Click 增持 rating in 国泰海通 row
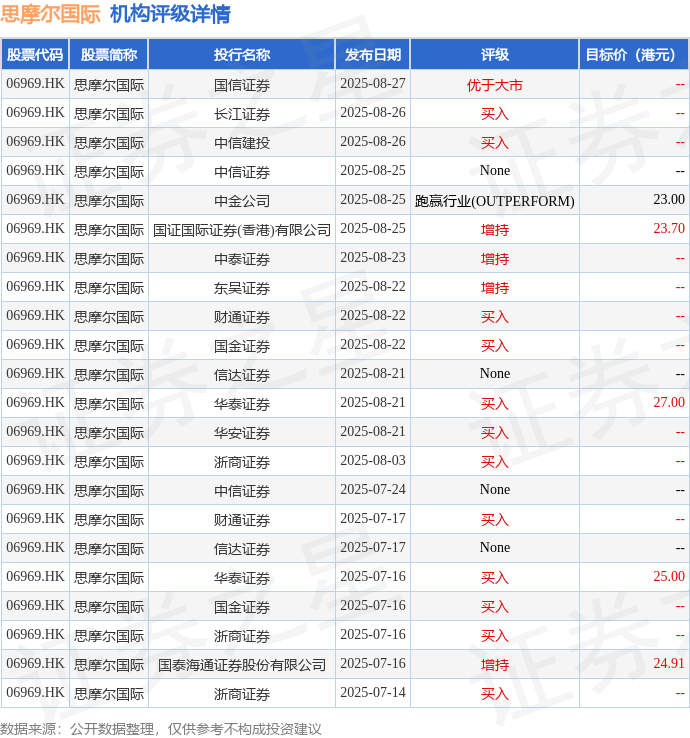 (495, 665)
